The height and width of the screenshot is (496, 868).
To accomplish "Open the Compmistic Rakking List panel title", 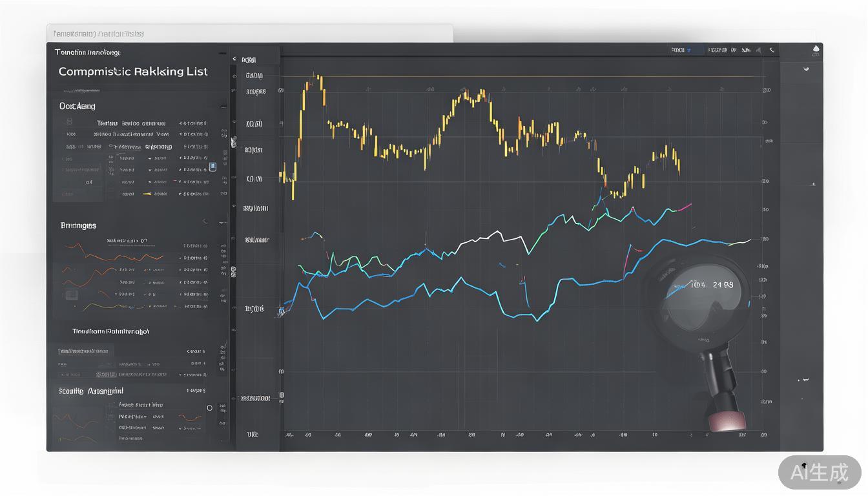I will click(x=133, y=72).
